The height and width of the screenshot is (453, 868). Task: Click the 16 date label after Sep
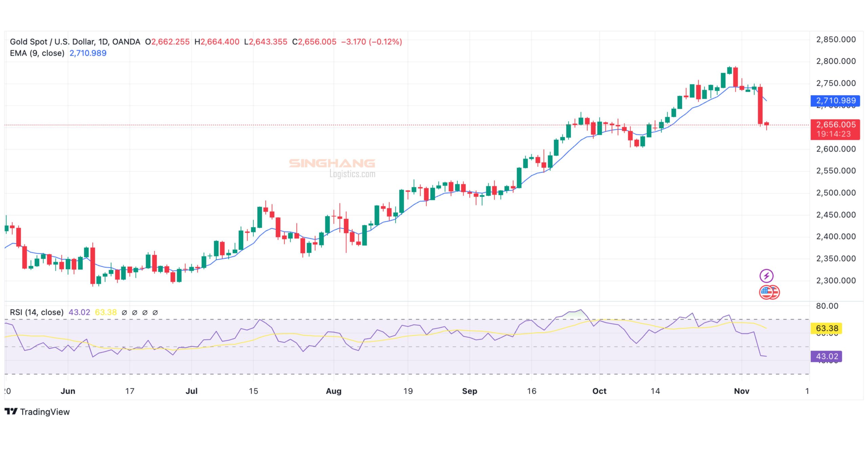point(531,391)
